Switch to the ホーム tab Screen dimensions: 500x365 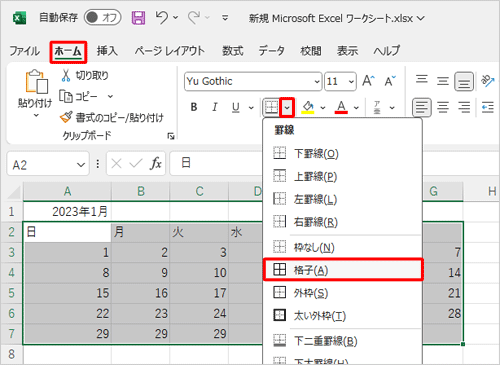click(x=68, y=52)
